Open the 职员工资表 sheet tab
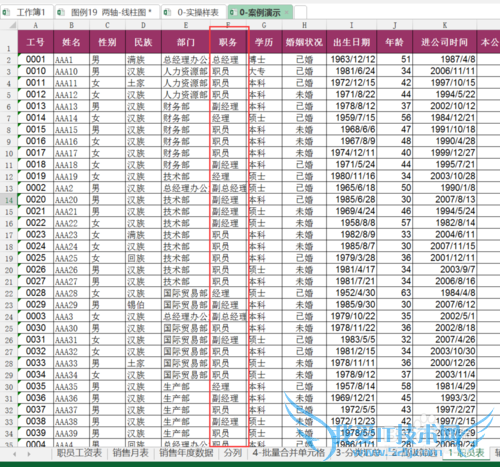500x467 pixels. click(x=79, y=453)
